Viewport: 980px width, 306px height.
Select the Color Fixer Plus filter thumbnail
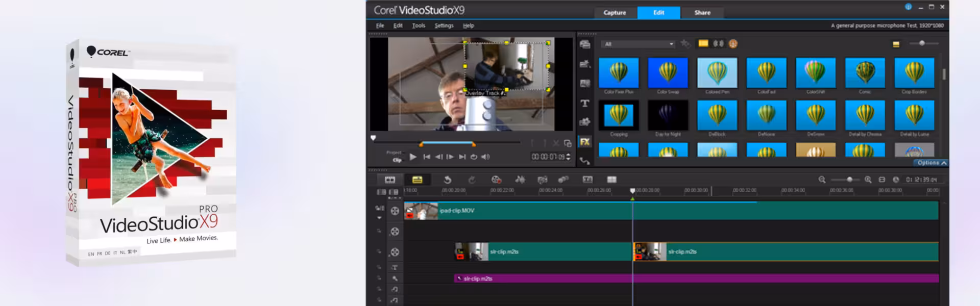[x=619, y=73]
